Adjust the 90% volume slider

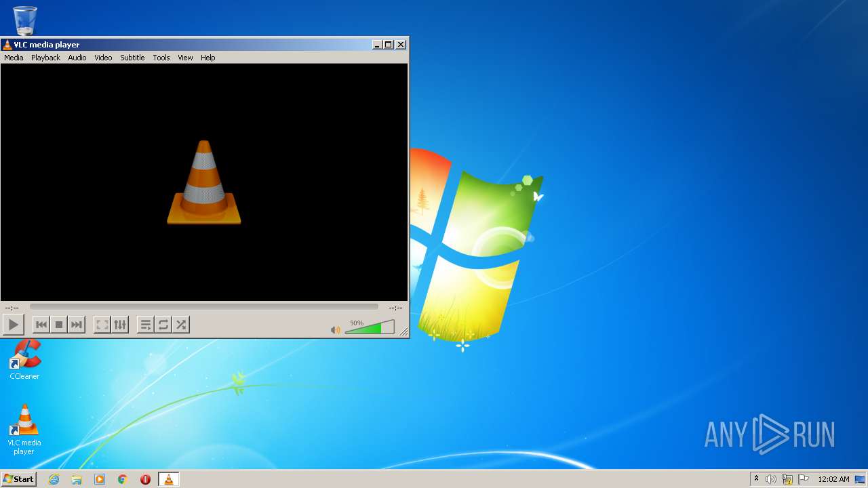click(x=370, y=327)
